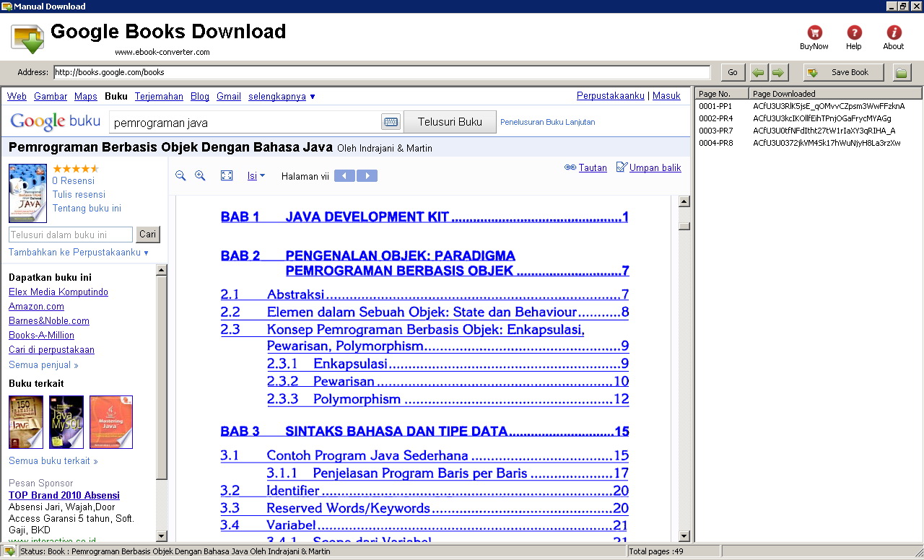Image resolution: width=924 pixels, height=560 pixels.
Task: Click the Telusuri dalam buku ini field
Action: point(71,235)
